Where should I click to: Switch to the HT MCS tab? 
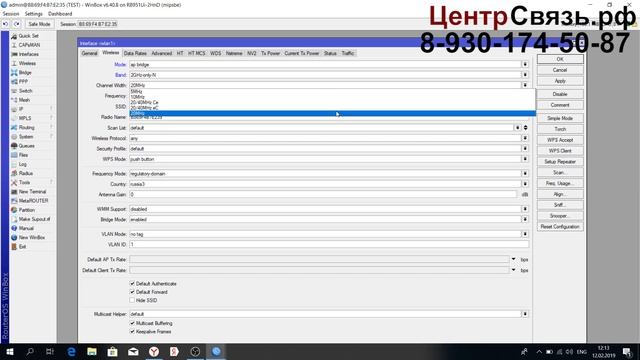tap(196, 53)
